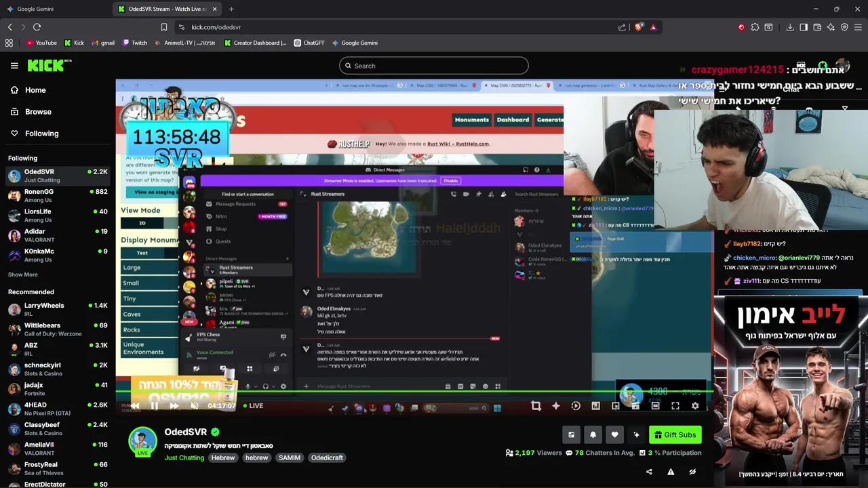Expand followed list with Show More

[23, 274]
